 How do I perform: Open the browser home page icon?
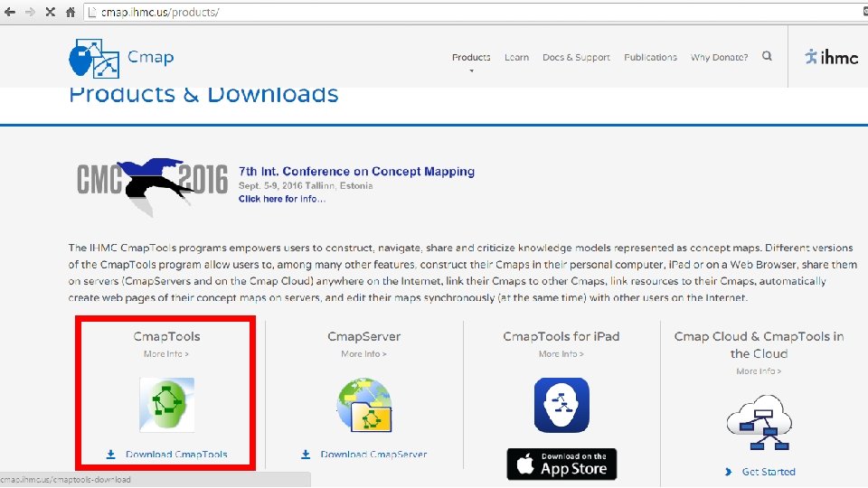tap(71, 12)
